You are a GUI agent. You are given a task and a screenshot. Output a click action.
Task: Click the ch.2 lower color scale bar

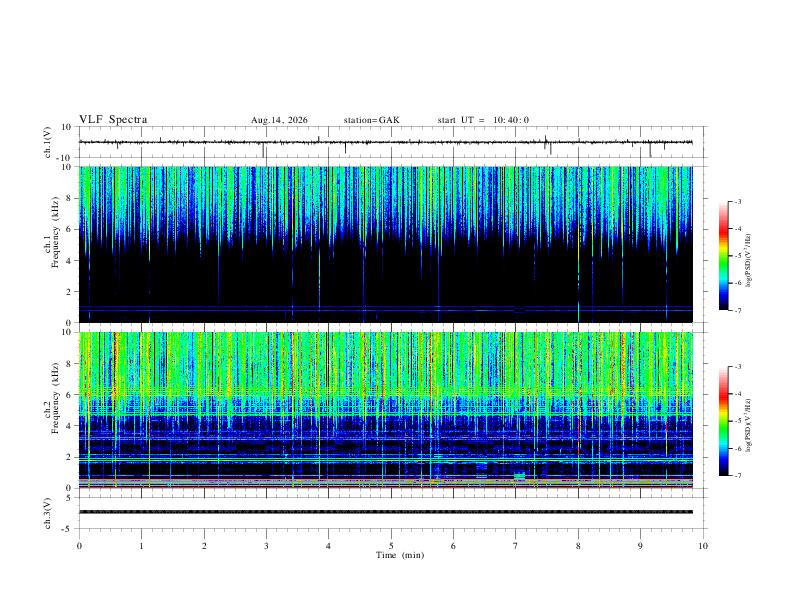click(723, 421)
